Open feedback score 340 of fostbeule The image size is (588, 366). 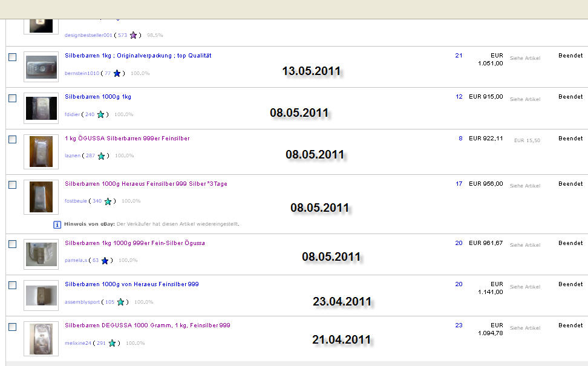pyautogui.click(x=97, y=201)
